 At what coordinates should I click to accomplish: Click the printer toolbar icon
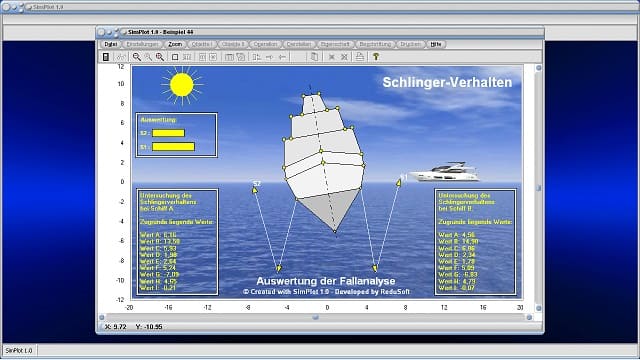pos(360,57)
